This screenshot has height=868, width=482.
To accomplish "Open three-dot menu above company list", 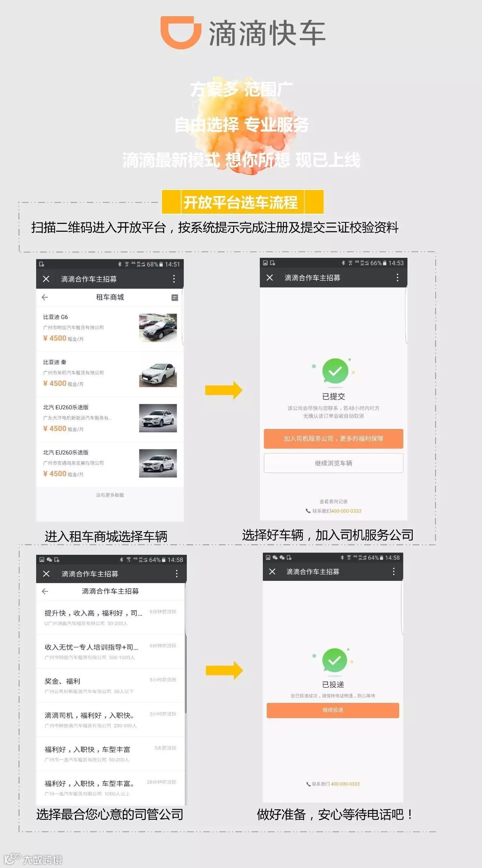I will [x=176, y=574].
